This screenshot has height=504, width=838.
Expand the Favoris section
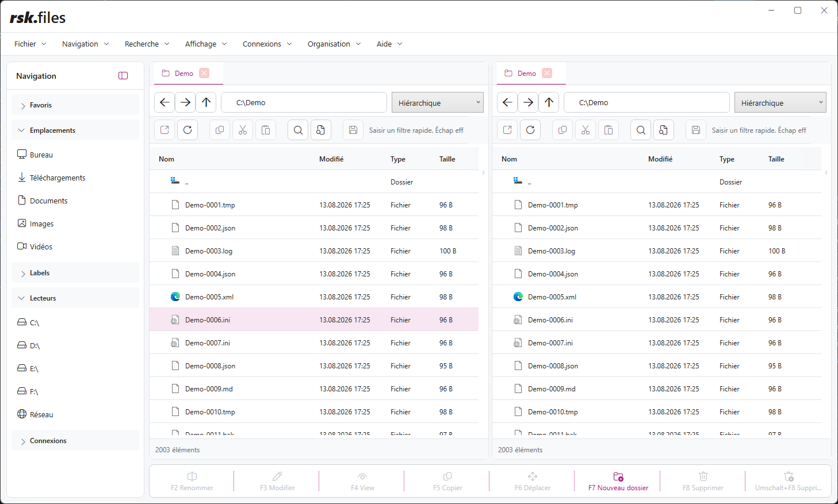click(x=75, y=105)
